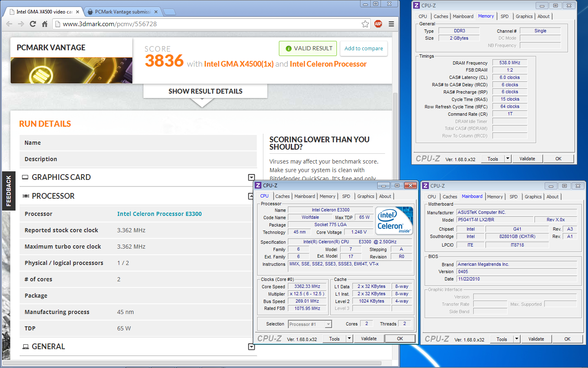Click the VALID RESULT badge
This screenshot has height=368, width=588.
point(308,48)
